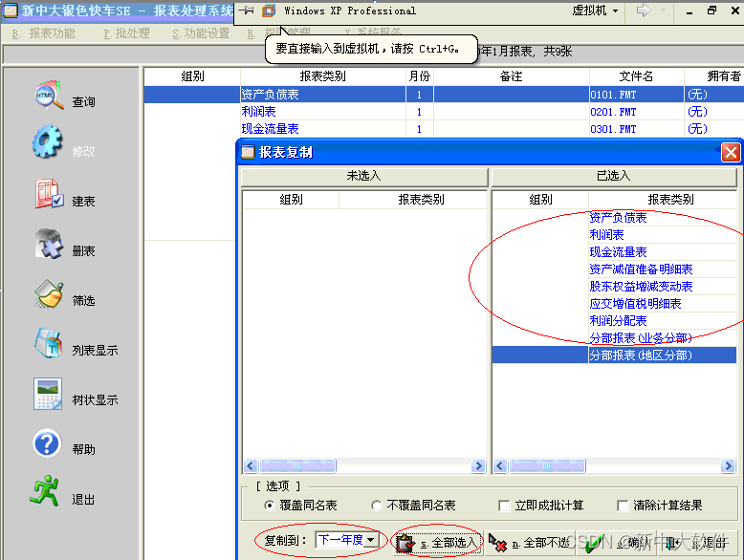Viewport: 744px width, 560px height.
Task: Click the forward arrow icon in VM toolbar
Action: pos(644,11)
